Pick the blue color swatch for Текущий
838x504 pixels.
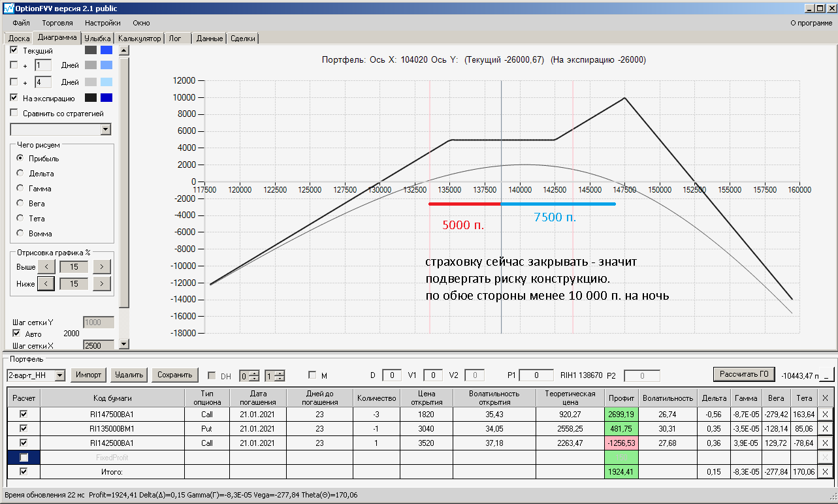(x=106, y=50)
